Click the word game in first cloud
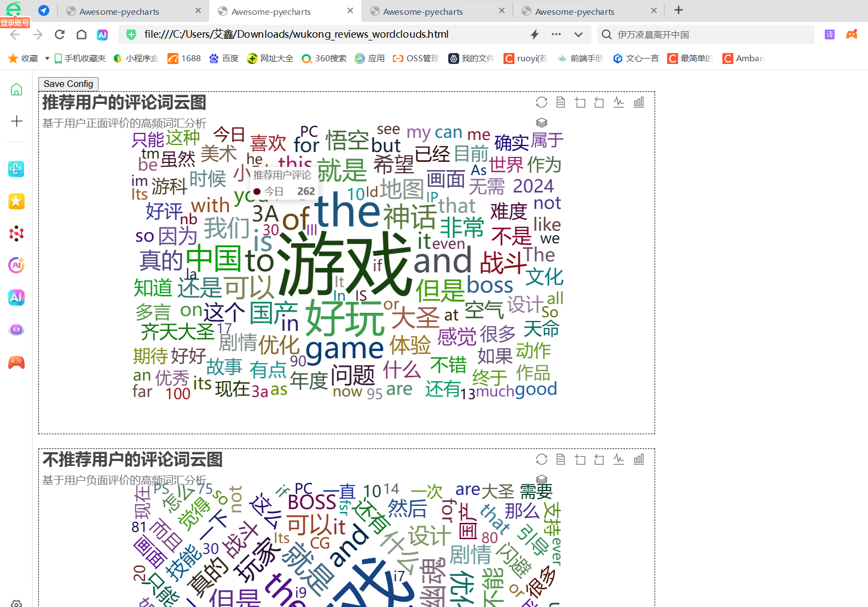 tap(345, 348)
